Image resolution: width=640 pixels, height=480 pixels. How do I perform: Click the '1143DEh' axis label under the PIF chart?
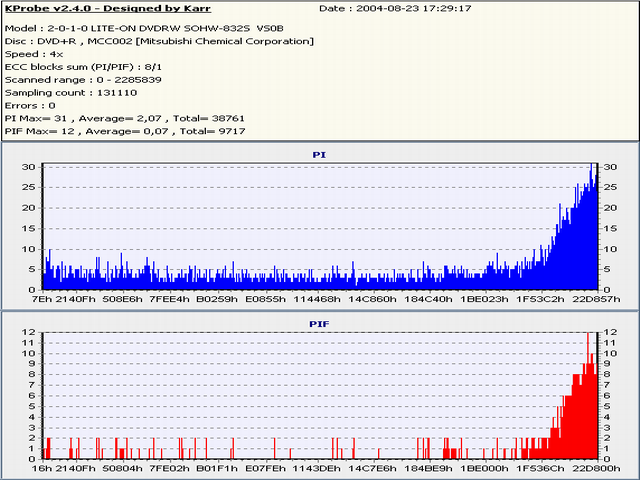[317, 468]
